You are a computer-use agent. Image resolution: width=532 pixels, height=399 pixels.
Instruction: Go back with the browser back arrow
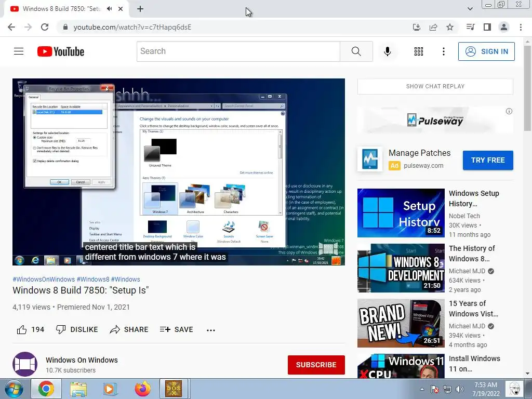pyautogui.click(x=11, y=27)
